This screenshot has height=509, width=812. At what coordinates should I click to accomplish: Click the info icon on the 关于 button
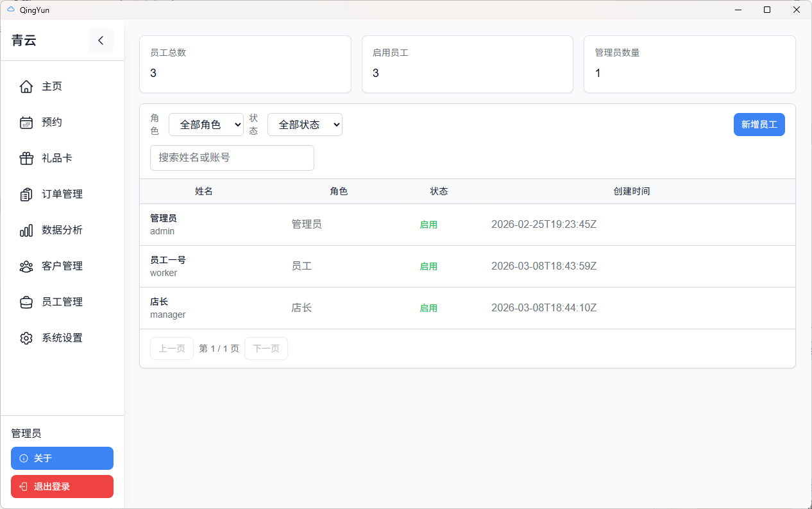[24, 458]
